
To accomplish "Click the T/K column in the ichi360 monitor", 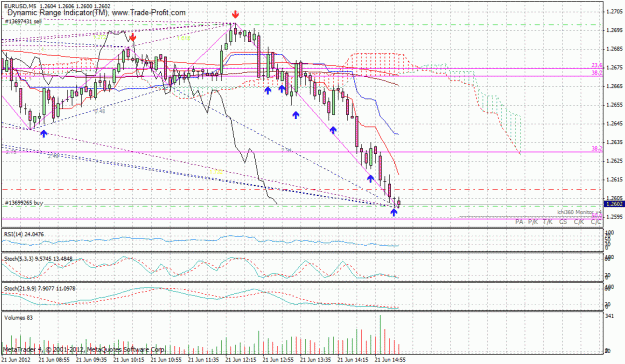I will click(x=548, y=222).
